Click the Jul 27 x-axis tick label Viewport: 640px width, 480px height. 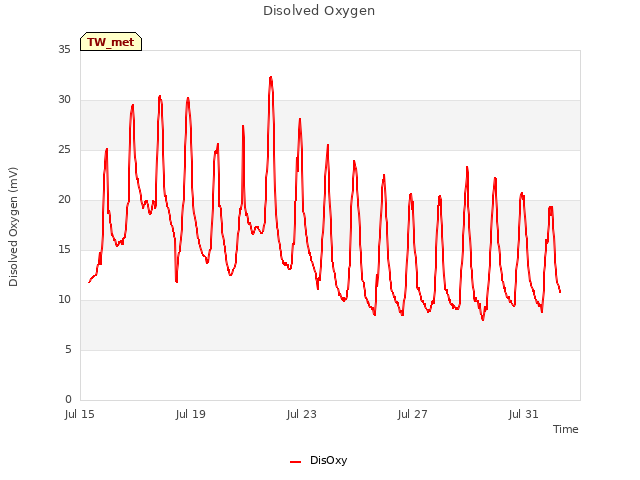point(413,414)
